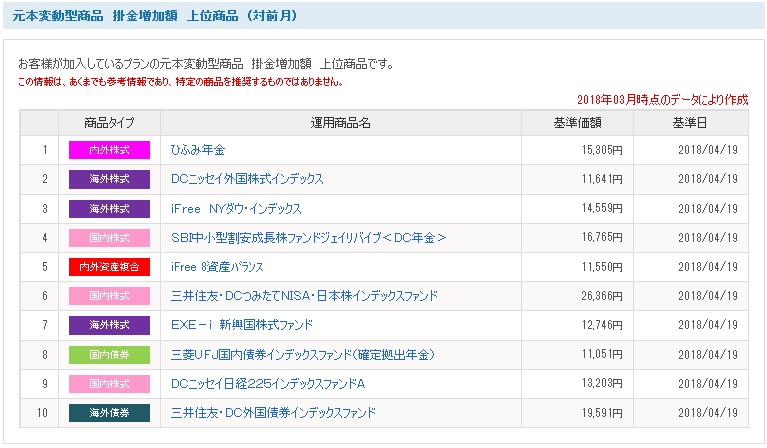The height and width of the screenshot is (448, 767).
Task: Click the page heading 元本変動型商品 掛金増加額
Action: (155, 16)
